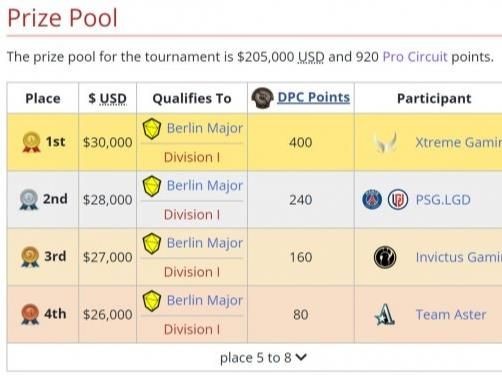Open the Invictus Gaming team link

[x=459, y=257]
